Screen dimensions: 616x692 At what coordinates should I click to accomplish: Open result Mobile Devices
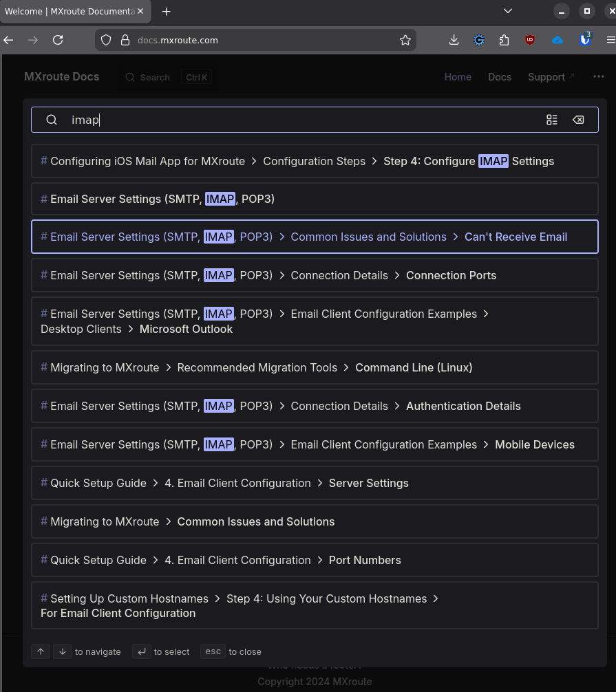(315, 444)
